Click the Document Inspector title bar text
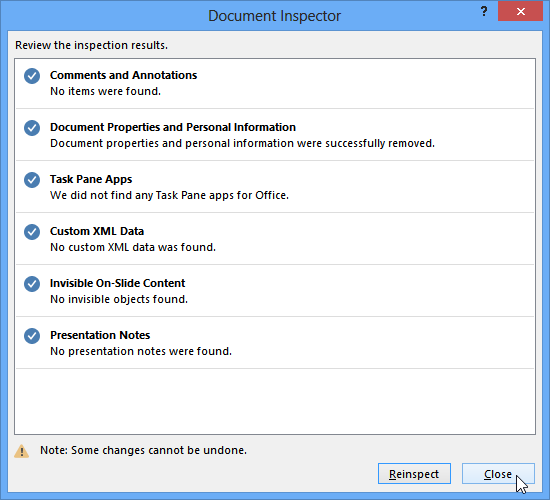 (275, 16)
